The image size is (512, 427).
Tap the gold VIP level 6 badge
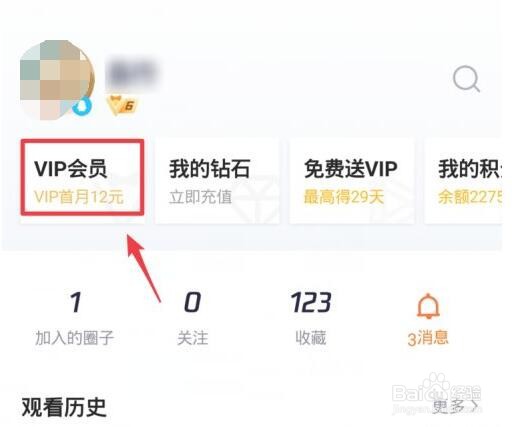[122, 105]
